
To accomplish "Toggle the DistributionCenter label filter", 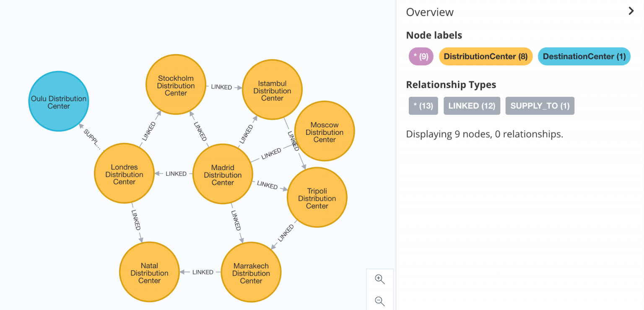I will tap(486, 56).
